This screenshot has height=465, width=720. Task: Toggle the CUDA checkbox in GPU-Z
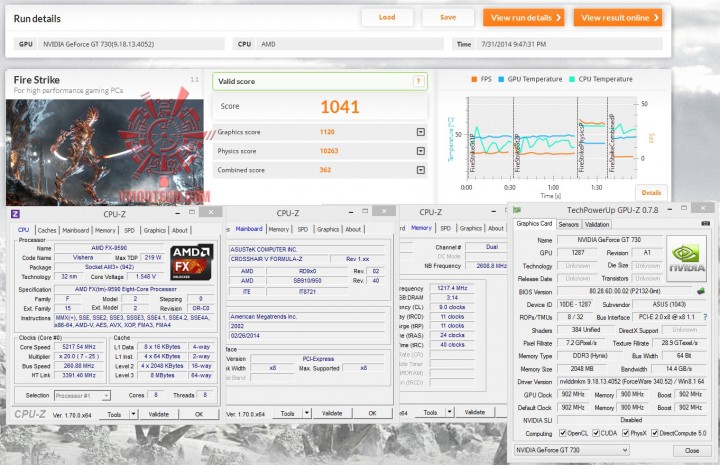596,433
